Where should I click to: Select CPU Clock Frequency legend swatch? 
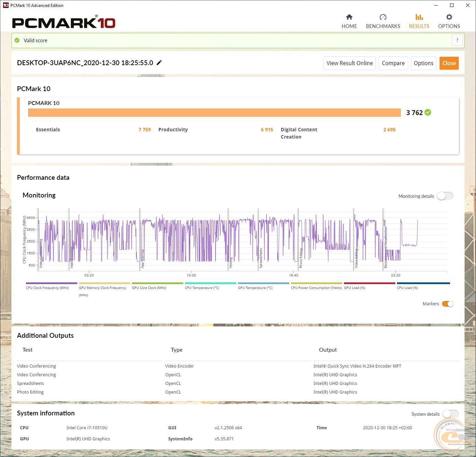pos(51,283)
